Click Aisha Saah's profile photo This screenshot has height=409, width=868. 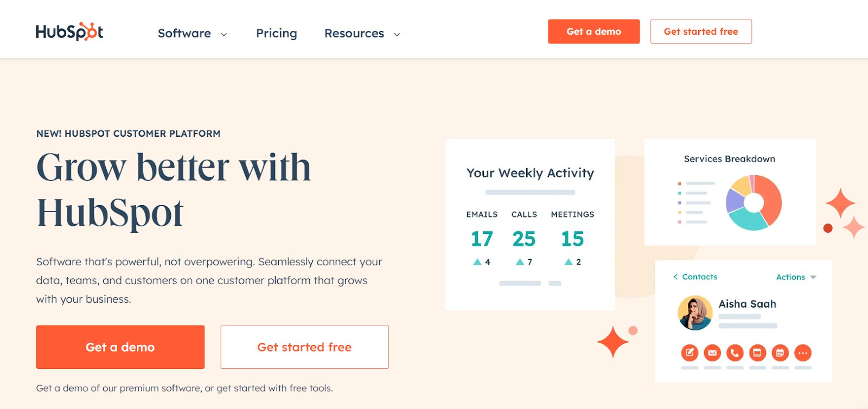point(696,313)
